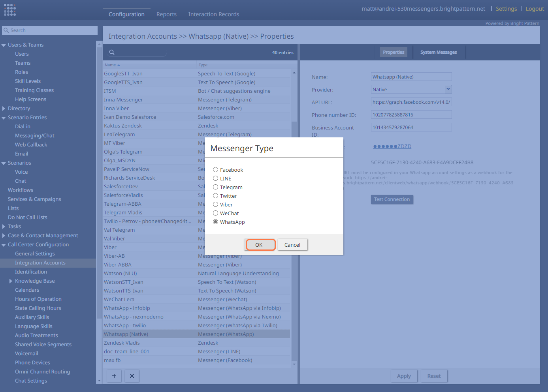Screen dimensions: 548x392
Task: Choose the Viber option
Action: coord(215,204)
